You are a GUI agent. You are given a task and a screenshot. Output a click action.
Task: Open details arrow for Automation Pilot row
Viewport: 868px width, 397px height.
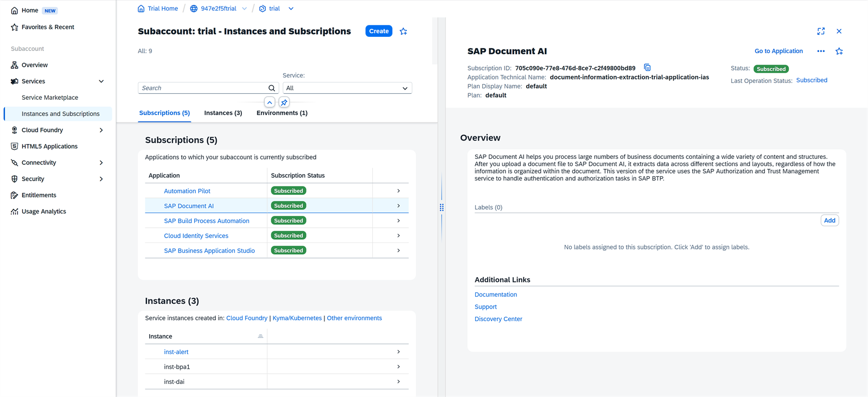[x=399, y=191]
